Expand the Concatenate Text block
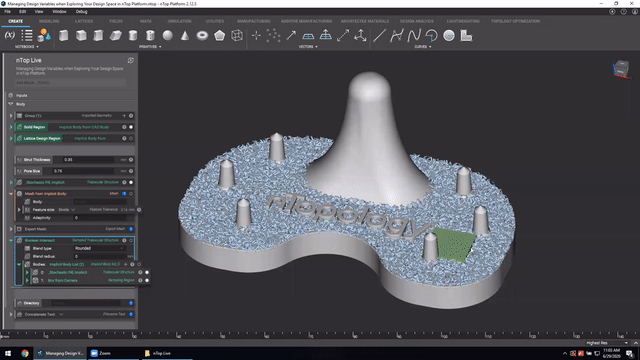 point(11,314)
